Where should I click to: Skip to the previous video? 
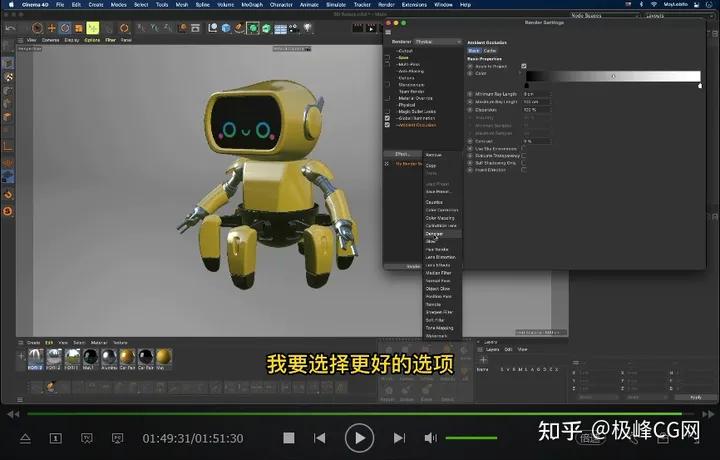pos(320,438)
